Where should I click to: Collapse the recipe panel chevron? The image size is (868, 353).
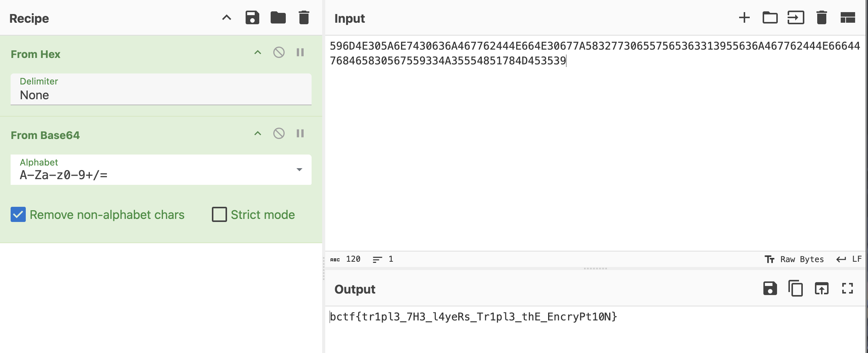(x=227, y=18)
